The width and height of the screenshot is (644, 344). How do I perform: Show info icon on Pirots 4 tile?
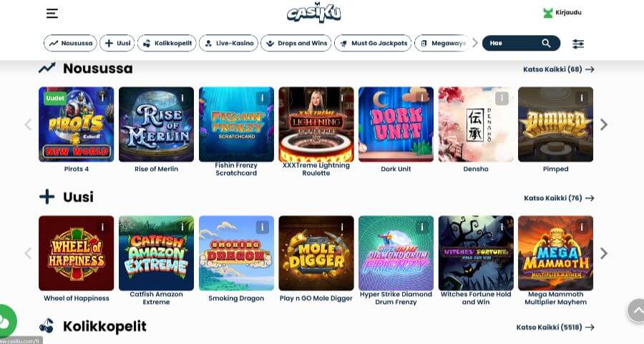[102, 98]
